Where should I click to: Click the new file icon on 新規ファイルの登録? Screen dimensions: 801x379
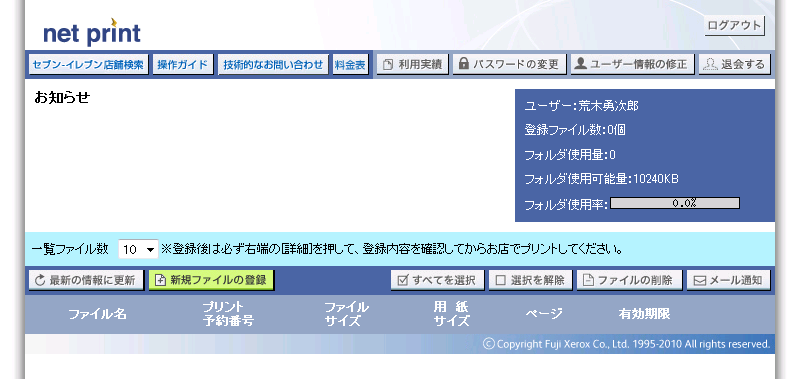point(160,280)
